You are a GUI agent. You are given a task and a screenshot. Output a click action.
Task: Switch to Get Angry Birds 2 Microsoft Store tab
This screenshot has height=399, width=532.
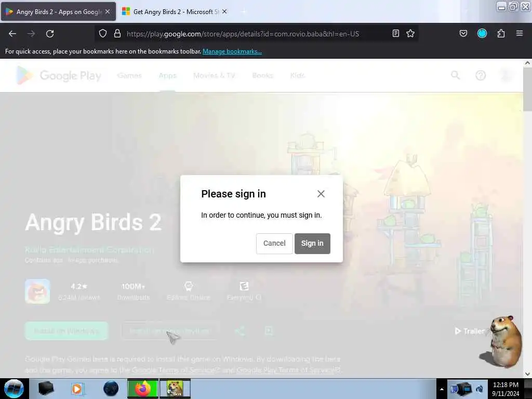coord(175,12)
